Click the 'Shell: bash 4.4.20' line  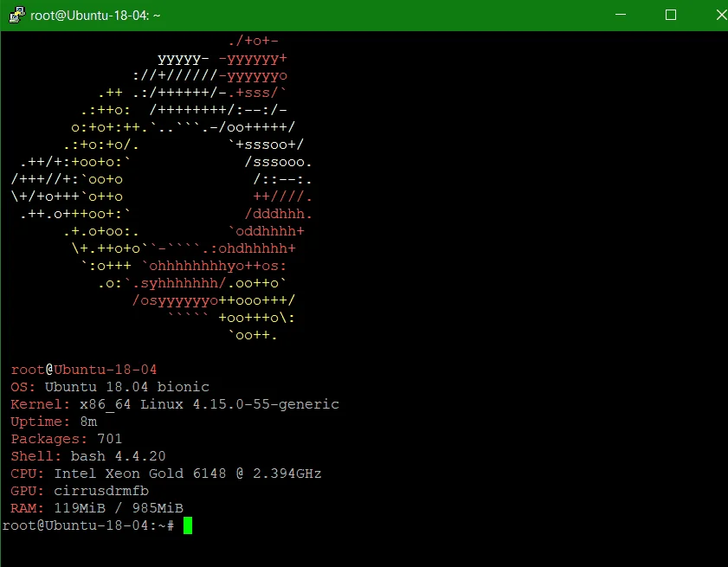pos(88,456)
